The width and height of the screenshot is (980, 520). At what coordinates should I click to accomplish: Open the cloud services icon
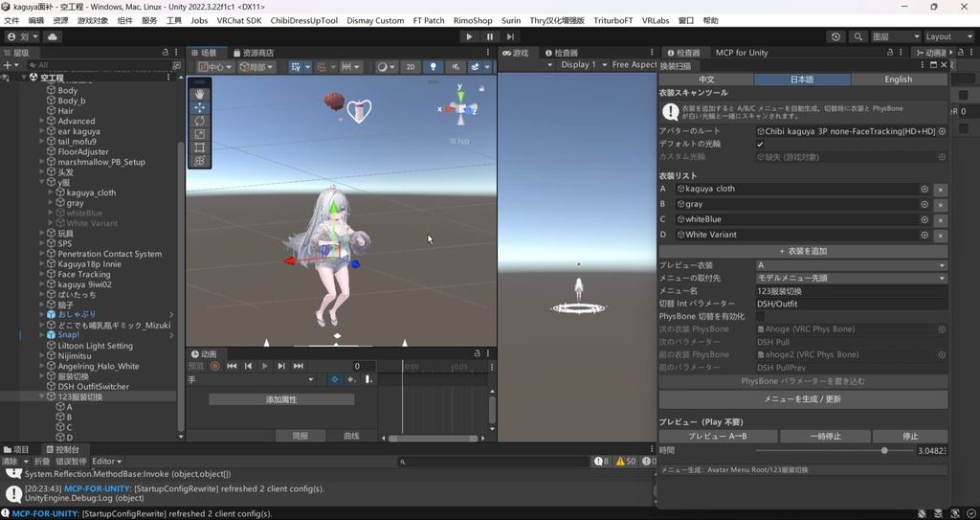52,37
